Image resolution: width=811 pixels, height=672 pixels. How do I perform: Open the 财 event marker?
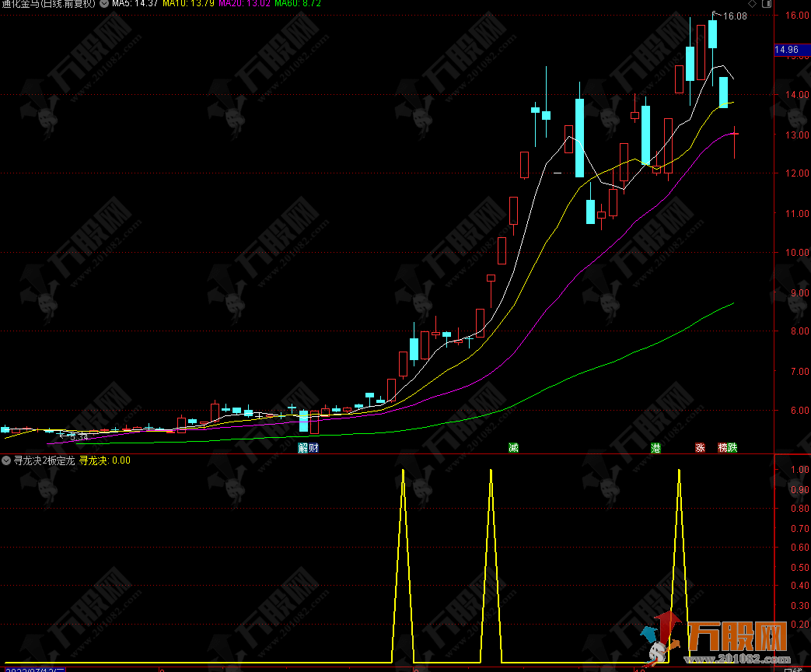coord(313,448)
